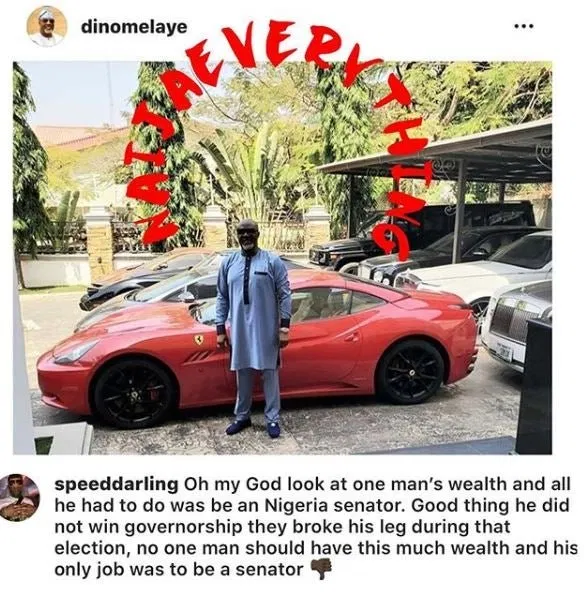Click the man in the blue kaftan
Screen dimensions: 584x595
pyautogui.click(x=253, y=328)
